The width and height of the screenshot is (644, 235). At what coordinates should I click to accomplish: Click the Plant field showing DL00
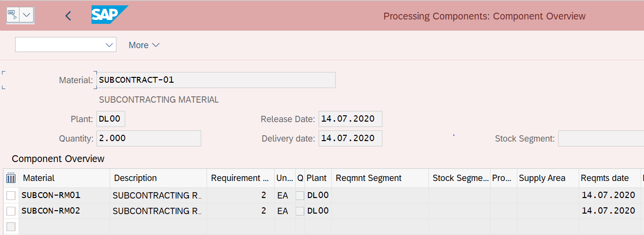pyautogui.click(x=111, y=119)
